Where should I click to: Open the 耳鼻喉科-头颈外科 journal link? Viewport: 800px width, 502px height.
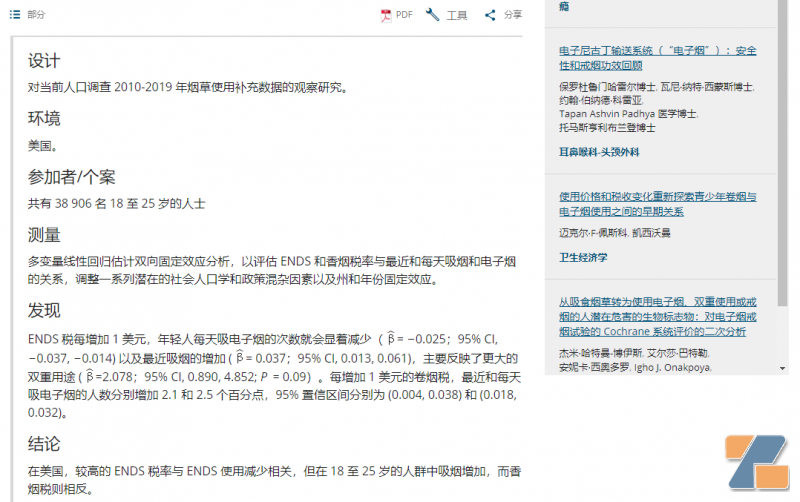click(x=599, y=152)
